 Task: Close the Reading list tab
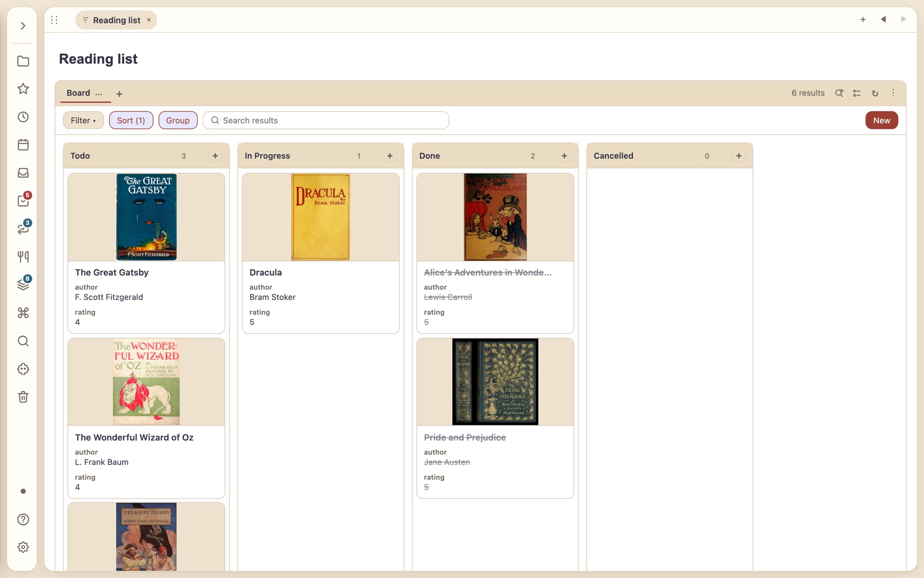[149, 20]
